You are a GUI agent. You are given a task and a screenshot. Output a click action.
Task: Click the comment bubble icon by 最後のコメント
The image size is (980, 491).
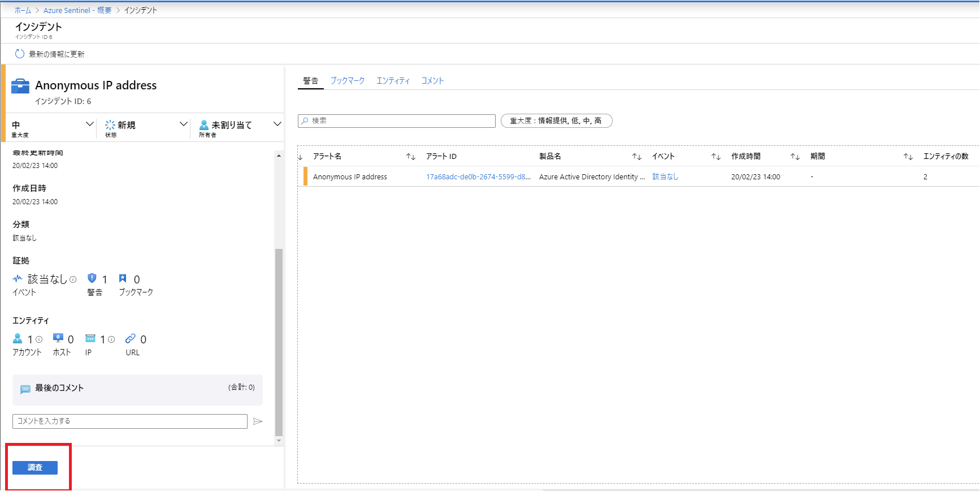click(x=25, y=389)
